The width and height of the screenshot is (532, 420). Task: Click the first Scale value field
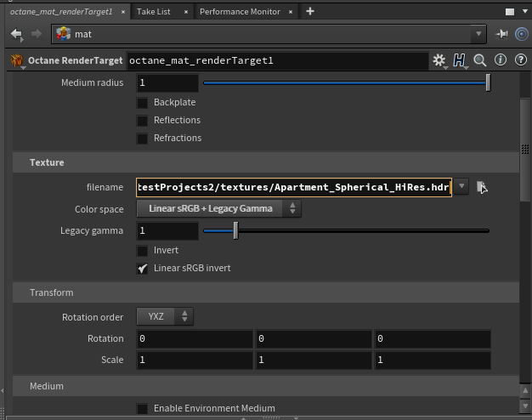(x=195, y=360)
